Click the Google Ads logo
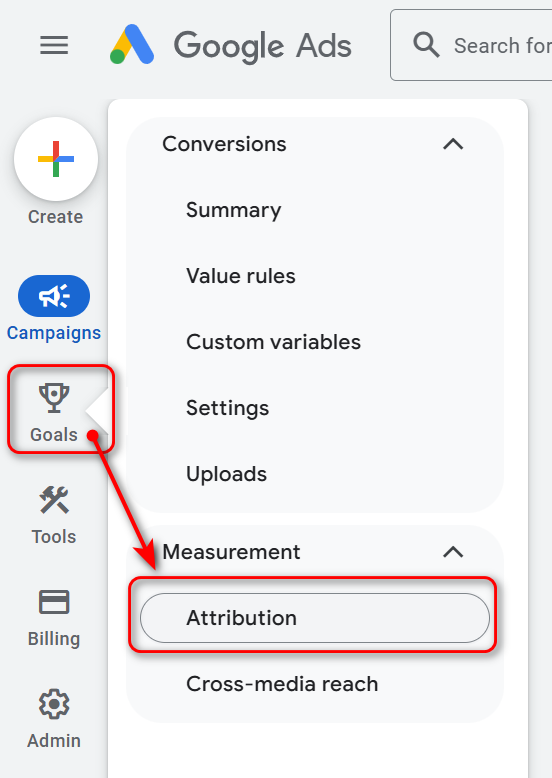The height and width of the screenshot is (778, 552). click(131, 45)
